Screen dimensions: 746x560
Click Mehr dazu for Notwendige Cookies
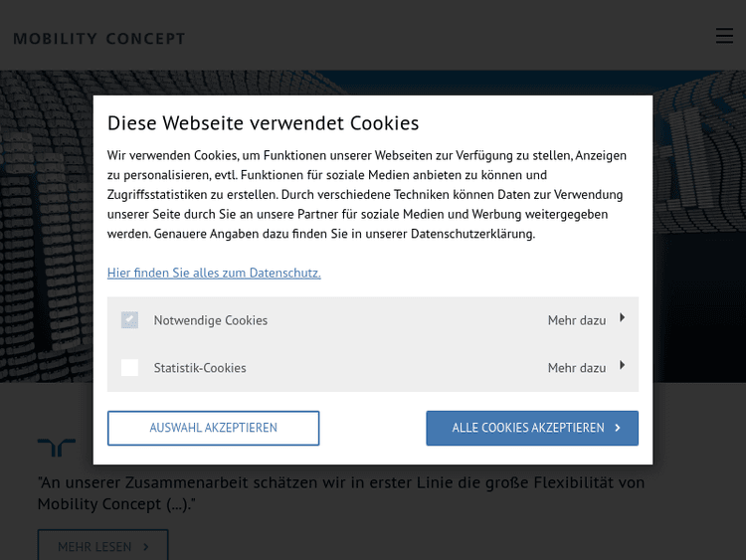tap(577, 320)
